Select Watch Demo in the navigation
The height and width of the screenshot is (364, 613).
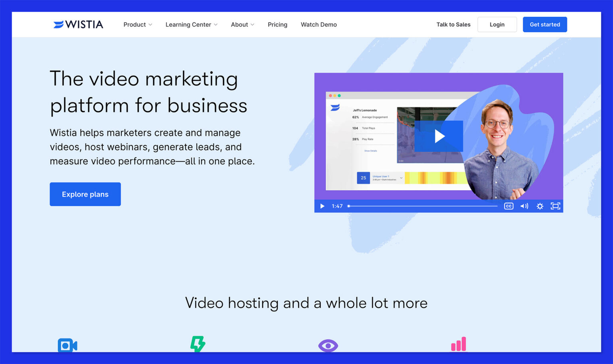click(x=318, y=24)
